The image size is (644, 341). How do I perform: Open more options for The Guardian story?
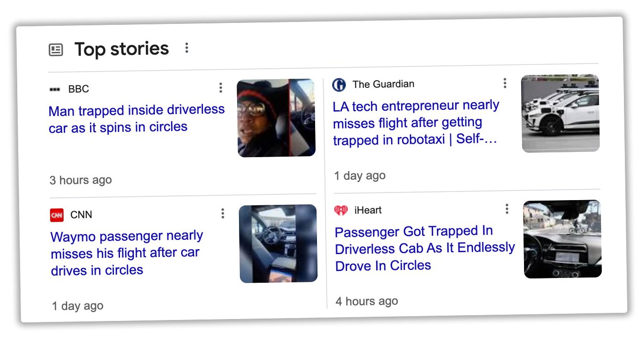[504, 83]
